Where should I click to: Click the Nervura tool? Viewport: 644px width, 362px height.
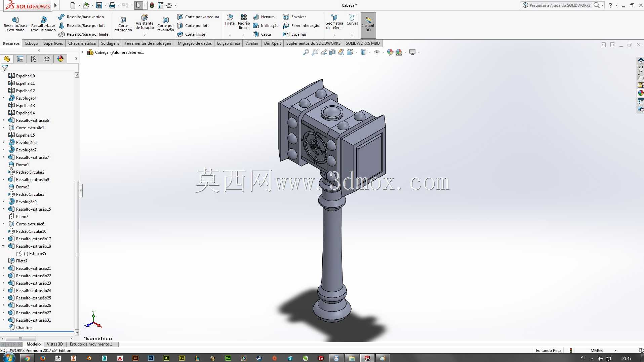pyautogui.click(x=264, y=17)
